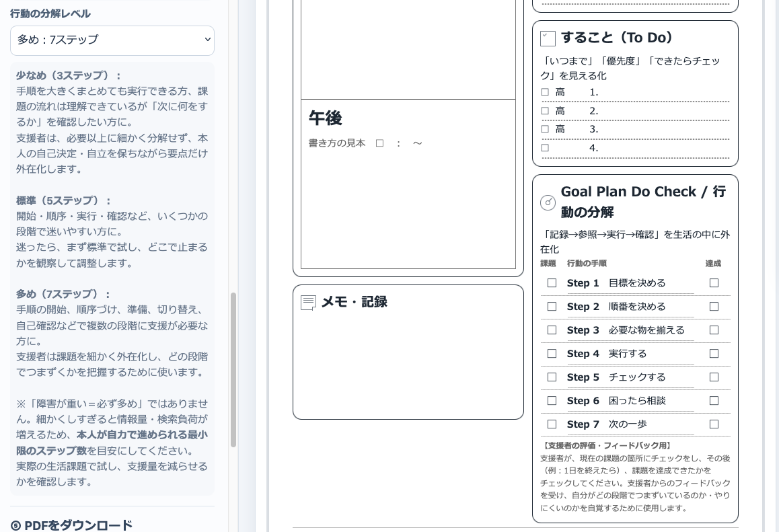This screenshot has width=779, height=532.
Task: Click the メモ・記録 heading text
Action: 355,302
